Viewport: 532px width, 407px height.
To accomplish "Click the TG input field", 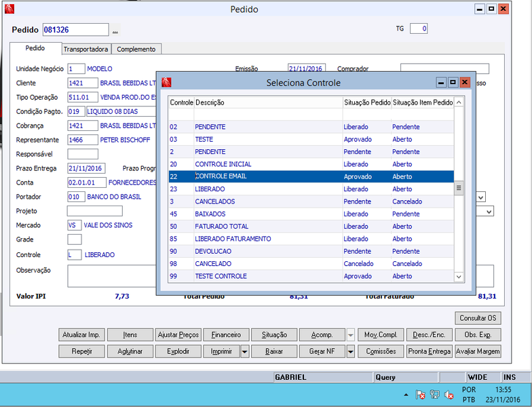I will (x=419, y=28).
